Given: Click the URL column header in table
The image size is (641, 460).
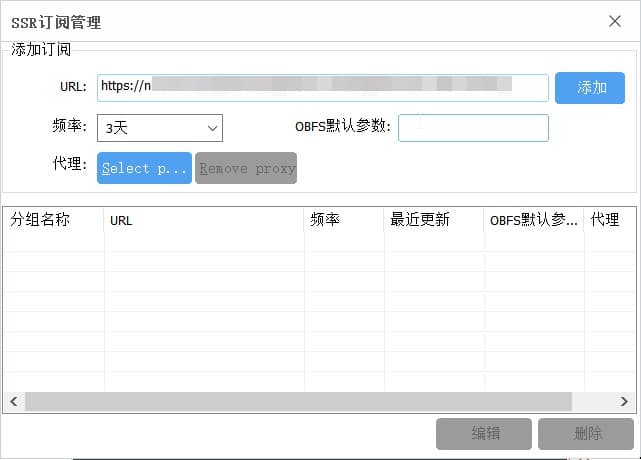Looking at the screenshot, I should point(204,220).
